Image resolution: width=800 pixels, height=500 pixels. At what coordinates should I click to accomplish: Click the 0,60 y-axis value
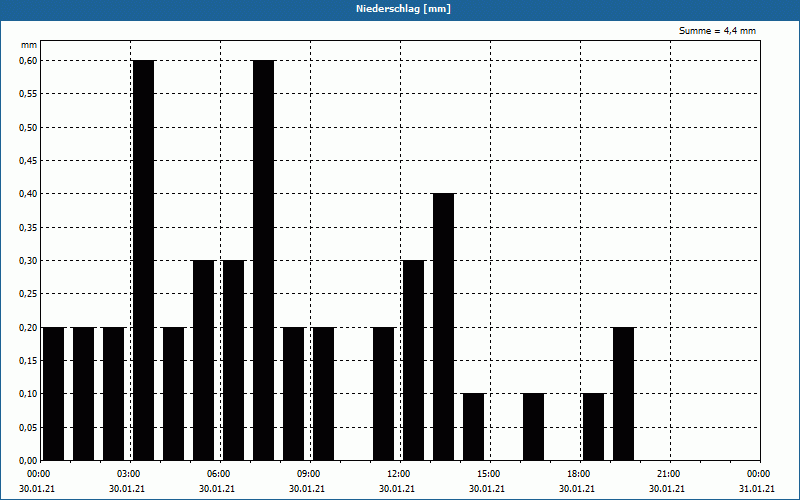[28, 61]
